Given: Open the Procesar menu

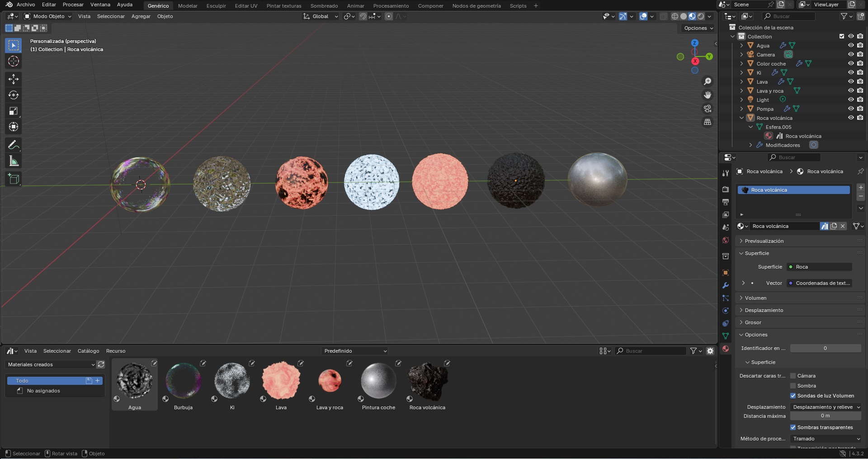Looking at the screenshot, I should (x=73, y=5).
